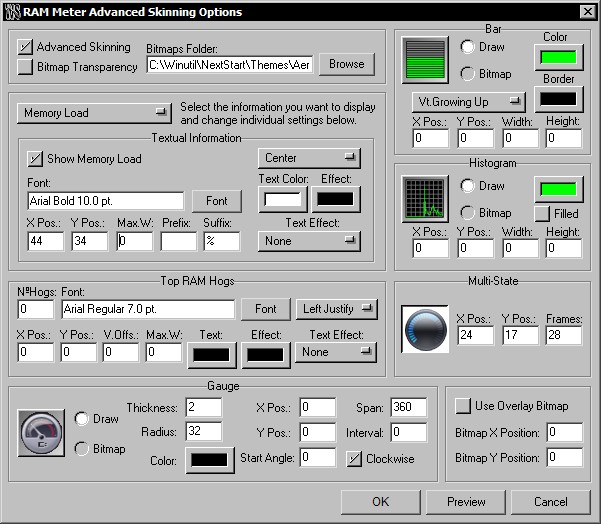The width and height of the screenshot is (601, 524).
Task: Click the Gauge Span field showing 360
Action: coord(409,407)
